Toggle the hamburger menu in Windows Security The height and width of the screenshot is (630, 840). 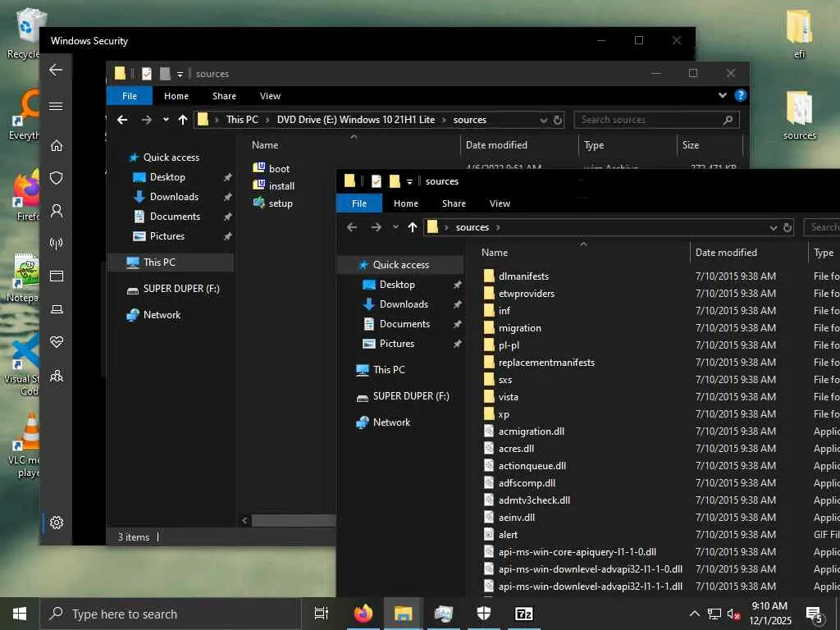click(57, 106)
